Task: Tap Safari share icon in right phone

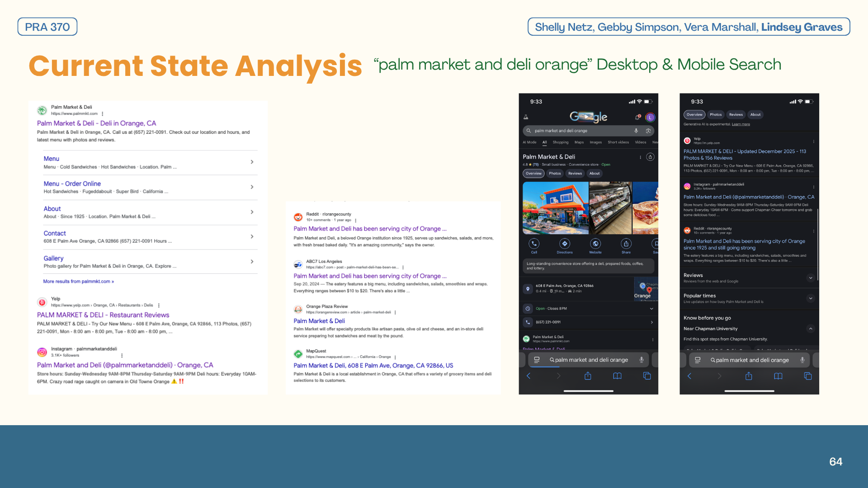Action: (x=749, y=376)
